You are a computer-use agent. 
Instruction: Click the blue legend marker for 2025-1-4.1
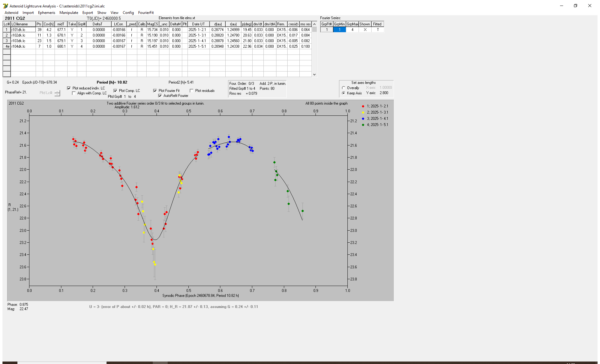(363, 119)
